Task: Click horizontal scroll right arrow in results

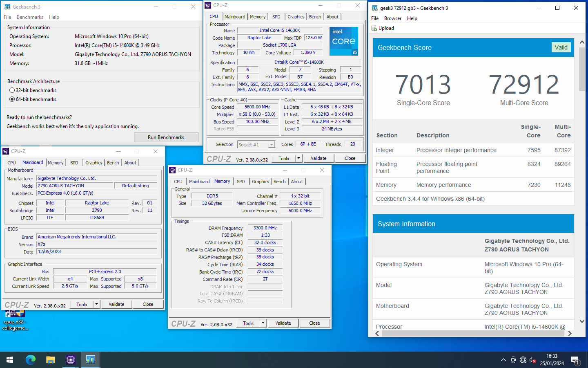Action: [570, 334]
